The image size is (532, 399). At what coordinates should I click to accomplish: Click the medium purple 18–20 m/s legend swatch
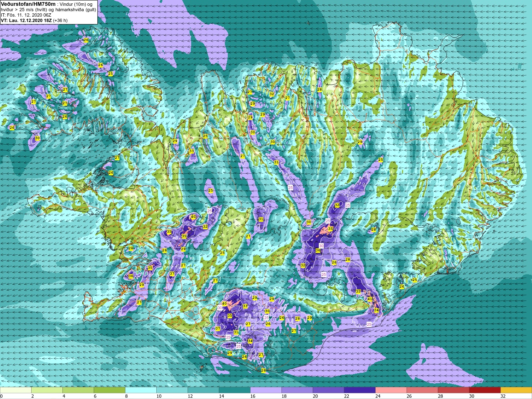[297, 390]
